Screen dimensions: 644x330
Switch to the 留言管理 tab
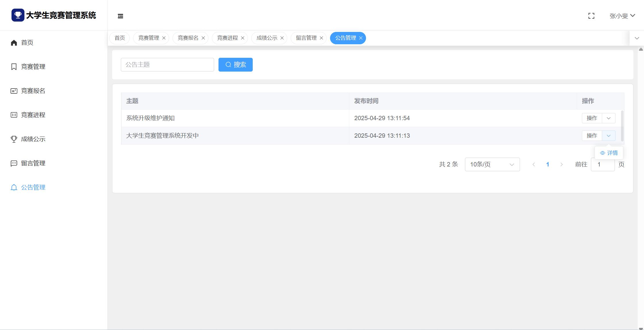[x=306, y=38]
